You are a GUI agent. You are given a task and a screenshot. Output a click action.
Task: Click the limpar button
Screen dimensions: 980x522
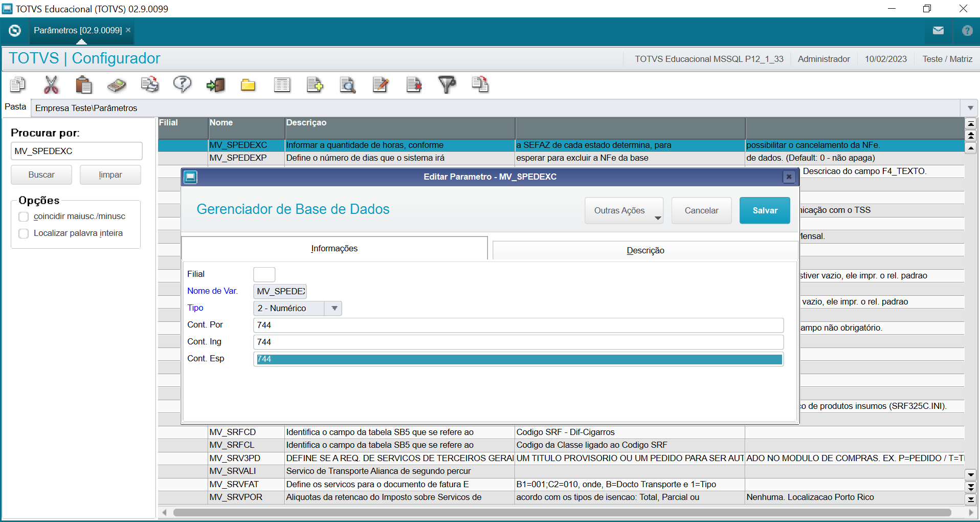coord(110,175)
